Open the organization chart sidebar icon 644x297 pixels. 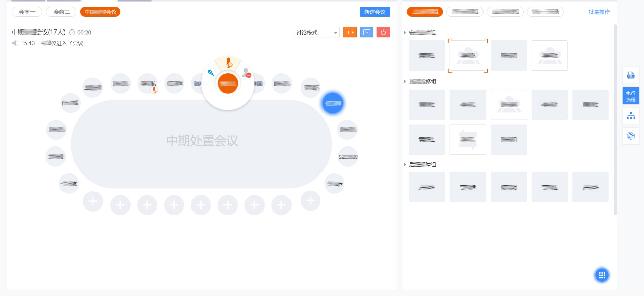click(x=631, y=116)
